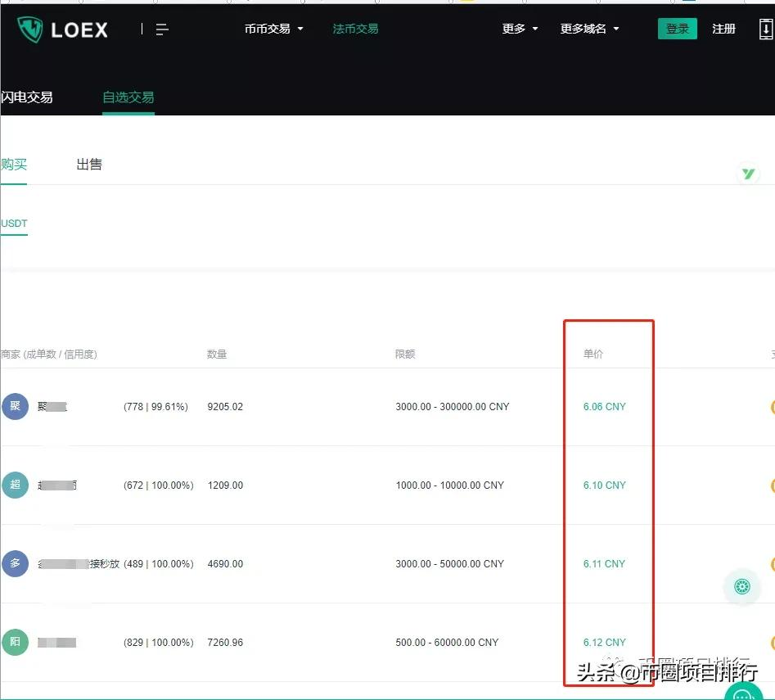Click the LOEX shield logo

pyautogui.click(x=30, y=29)
